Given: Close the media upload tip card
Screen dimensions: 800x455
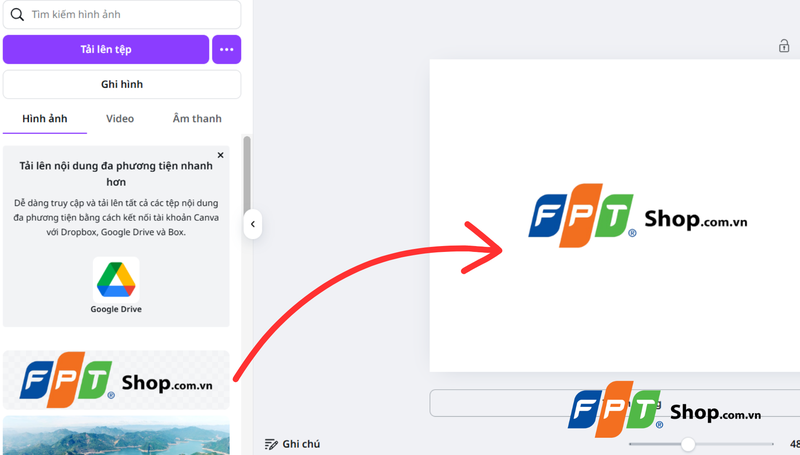Looking at the screenshot, I should click(x=220, y=155).
